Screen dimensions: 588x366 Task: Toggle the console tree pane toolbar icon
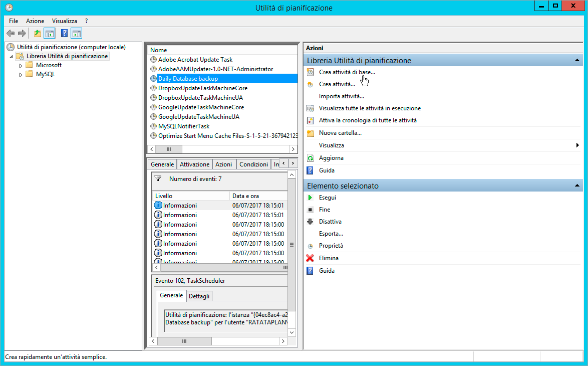tap(50, 34)
